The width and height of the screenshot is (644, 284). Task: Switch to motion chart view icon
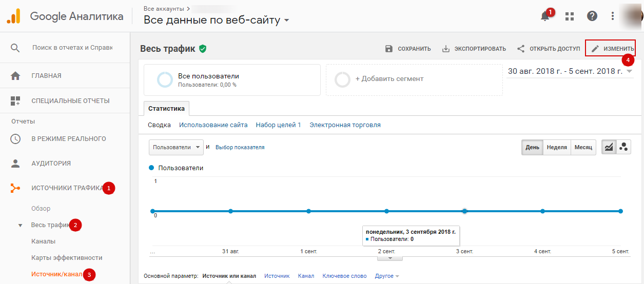623,147
